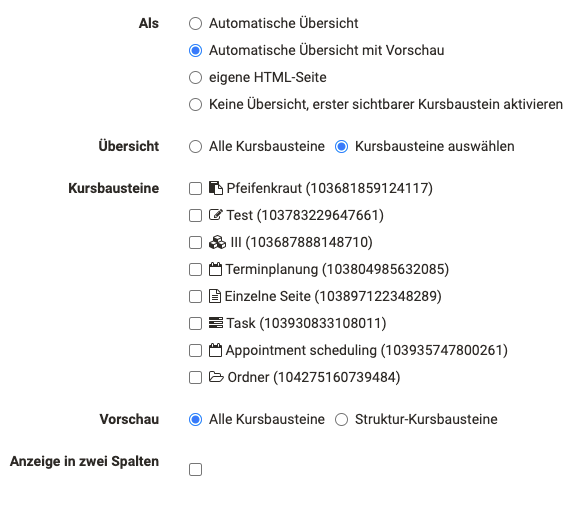575x515 pixels.
Task: Click the cubes icon beside III
Action: point(217,242)
